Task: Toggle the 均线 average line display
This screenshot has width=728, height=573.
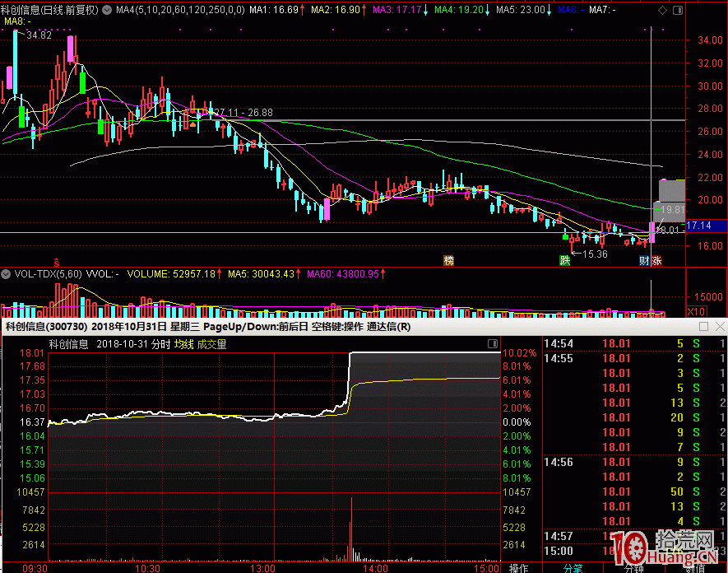Action: click(183, 344)
